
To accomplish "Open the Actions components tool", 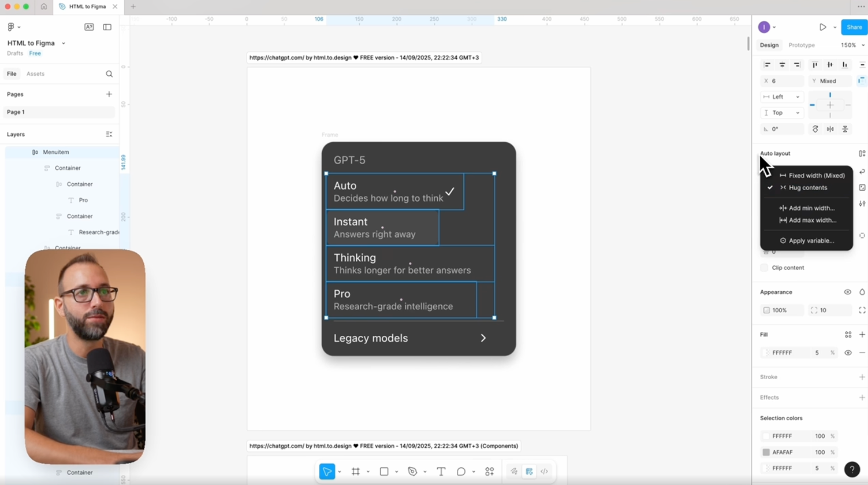I will click(490, 472).
